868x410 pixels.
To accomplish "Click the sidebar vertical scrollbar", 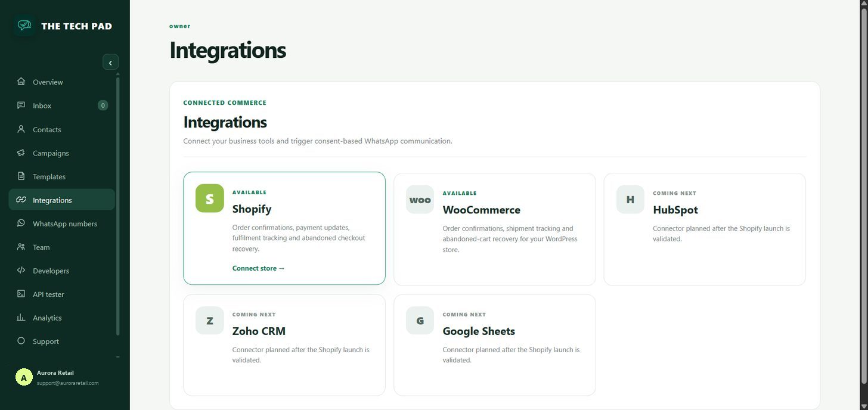I will 117,205.
